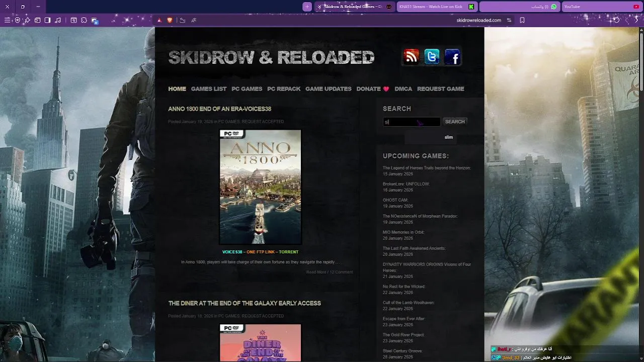This screenshot has height=362, width=644.
Task: Click 'No Rest for the Wicked:' entry
Action: click(404, 287)
